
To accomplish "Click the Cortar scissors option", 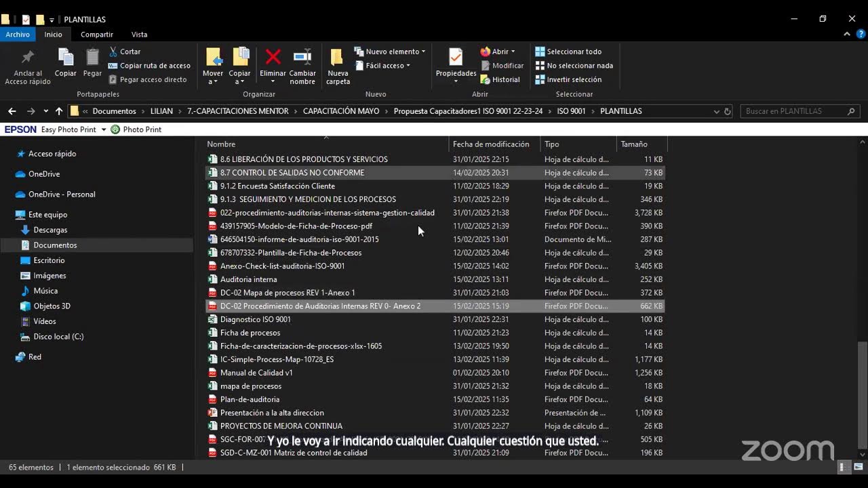I will 124,52.
